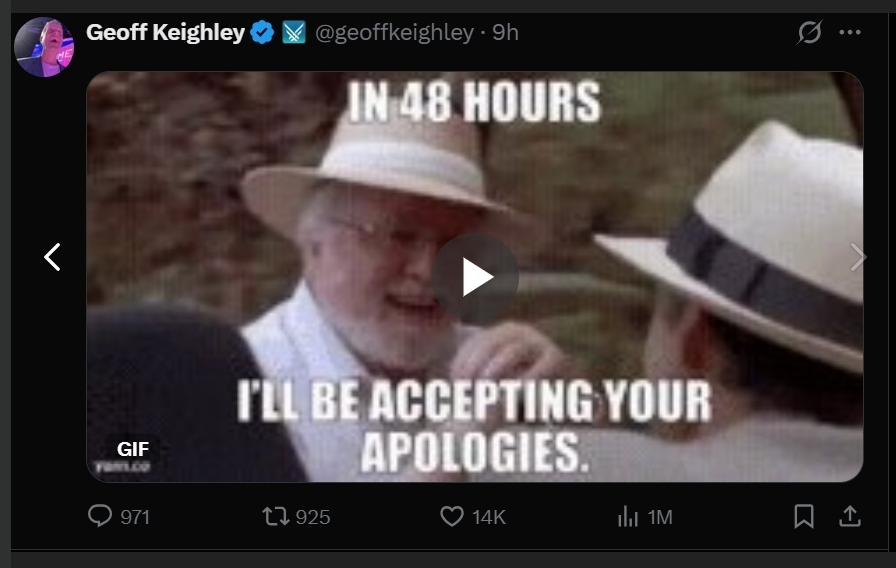
Task: Open Geoff Keighley's profile avatar
Action: tap(44, 47)
